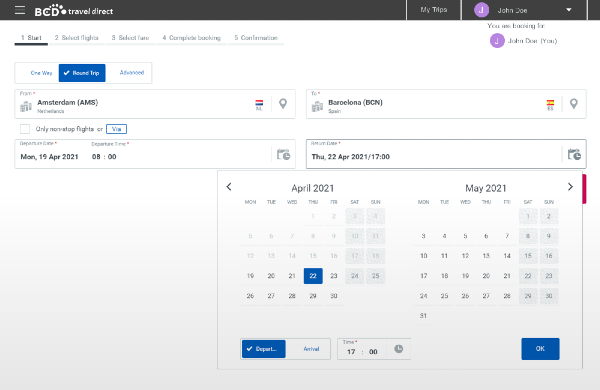Screen dimensions: 600x390
Task: Click the Spain flag icon
Action: pyautogui.click(x=550, y=103)
